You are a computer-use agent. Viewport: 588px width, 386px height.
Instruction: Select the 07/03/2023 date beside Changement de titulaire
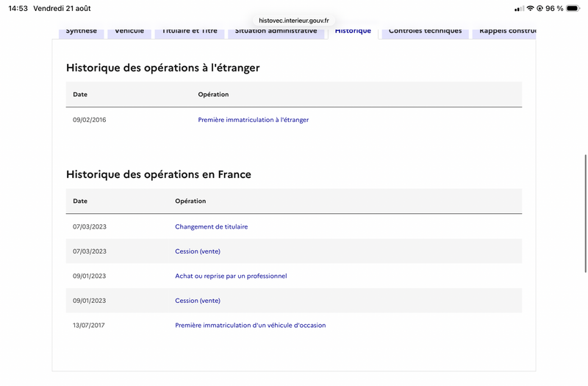[x=89, y=226]
